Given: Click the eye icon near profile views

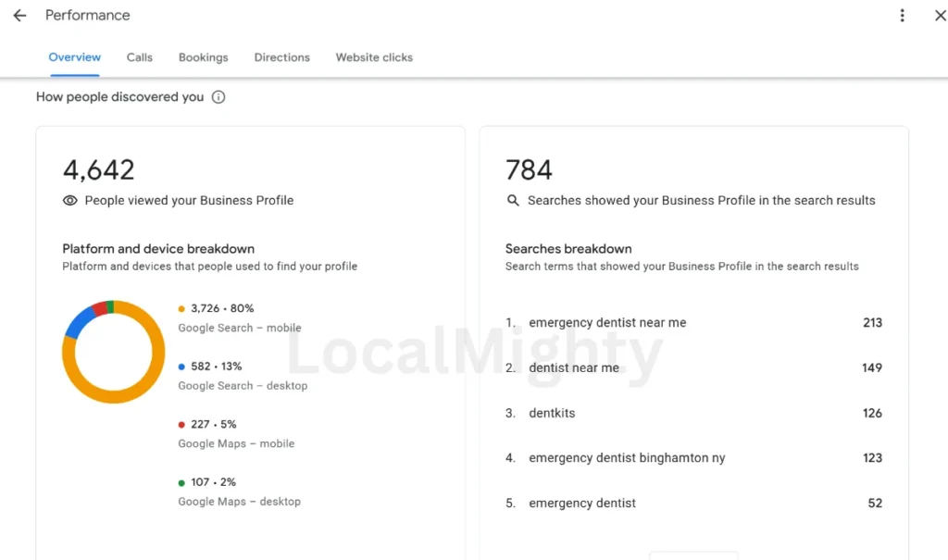Looking at the screenshot, I should (70, 200).
